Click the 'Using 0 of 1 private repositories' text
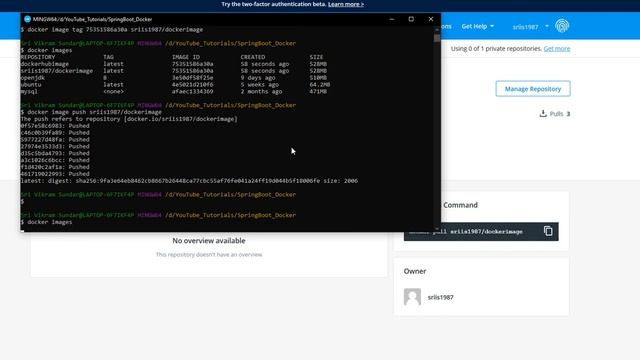The width and height of the screenshot is (640, 360). 496,49
